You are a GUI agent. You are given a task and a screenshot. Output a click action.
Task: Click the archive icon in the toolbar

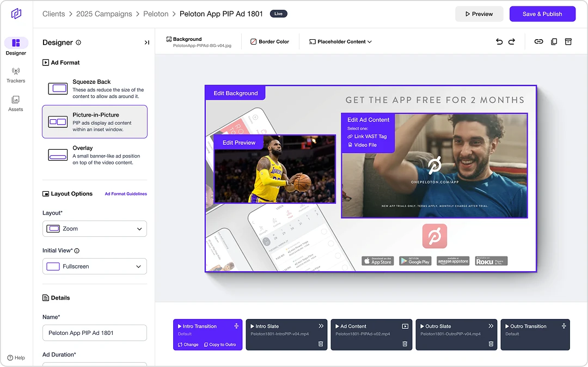click(x=568, y=41)
